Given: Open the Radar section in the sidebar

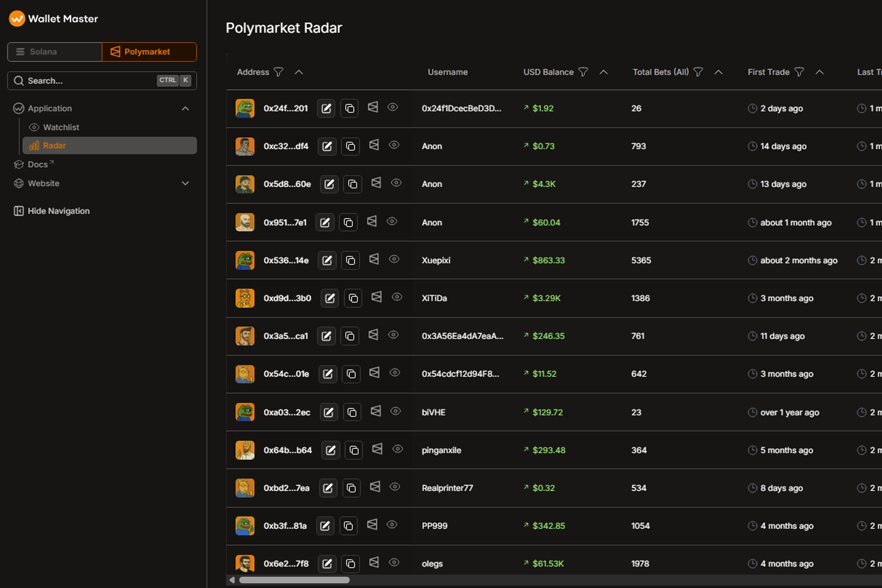Looking at the screenshot, I should point(55,145).
